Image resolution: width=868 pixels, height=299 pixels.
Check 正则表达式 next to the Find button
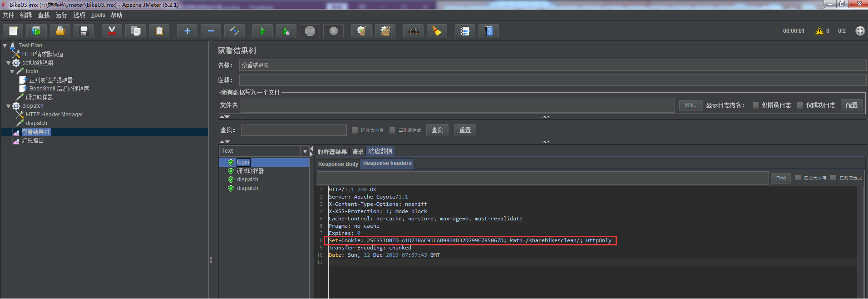pyautogui.click(x=833, y=178)
